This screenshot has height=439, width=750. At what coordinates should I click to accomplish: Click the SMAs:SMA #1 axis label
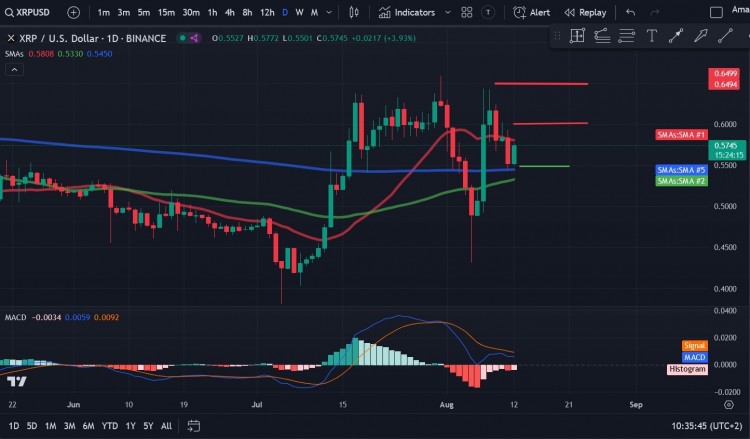coord(681,135)
